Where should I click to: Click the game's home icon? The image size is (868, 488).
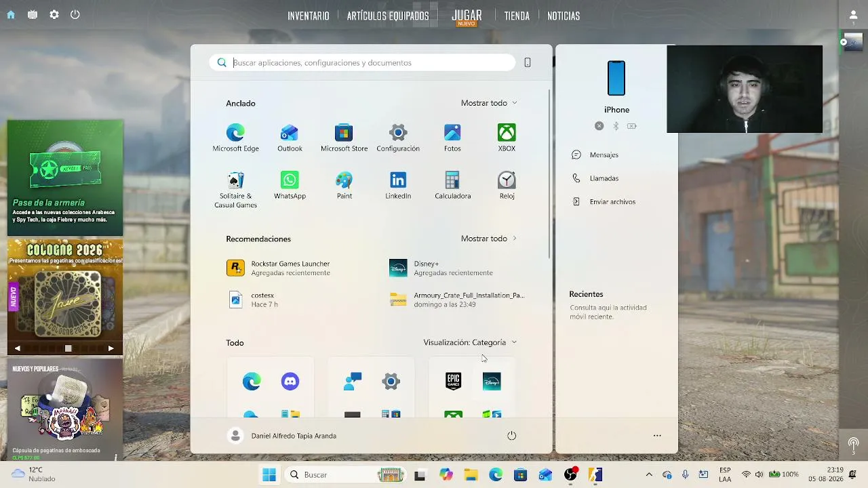[11, 14]
